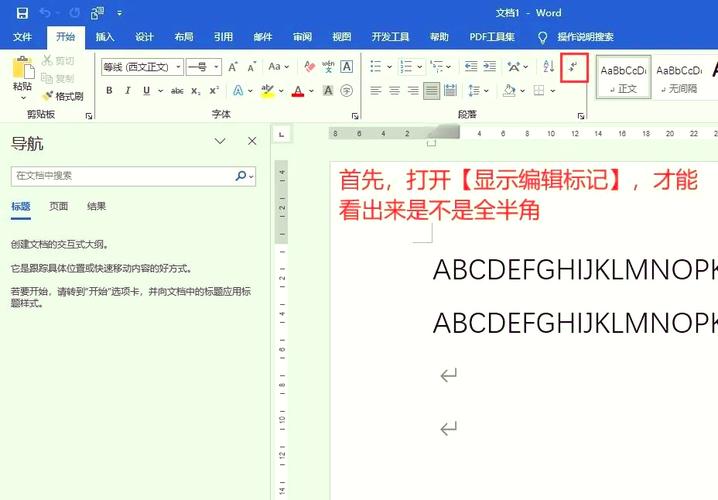The image size is (718, 500).
Task: Apply paragraph shading paint bucket
Action: click(x=509, y=91)
